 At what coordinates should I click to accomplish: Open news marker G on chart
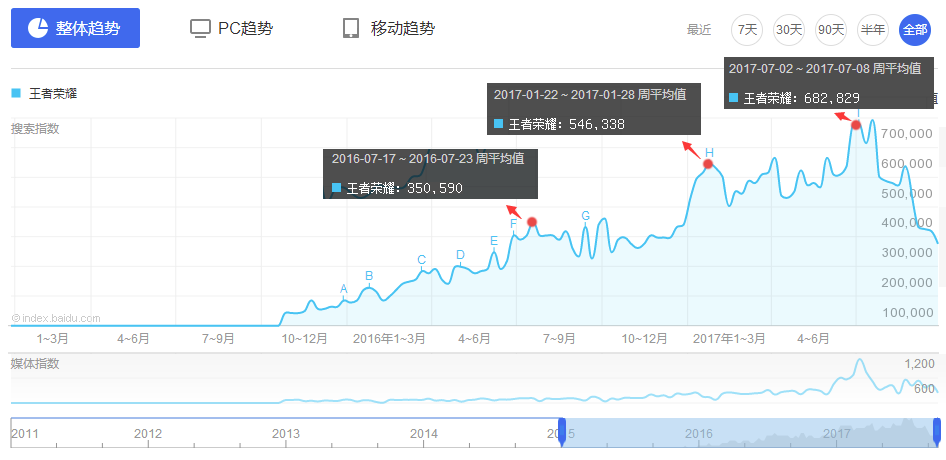(x=585, y=216)
